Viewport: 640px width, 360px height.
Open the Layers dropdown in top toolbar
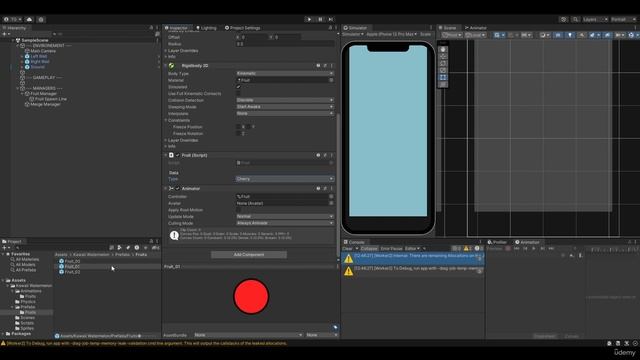(595, 19)
